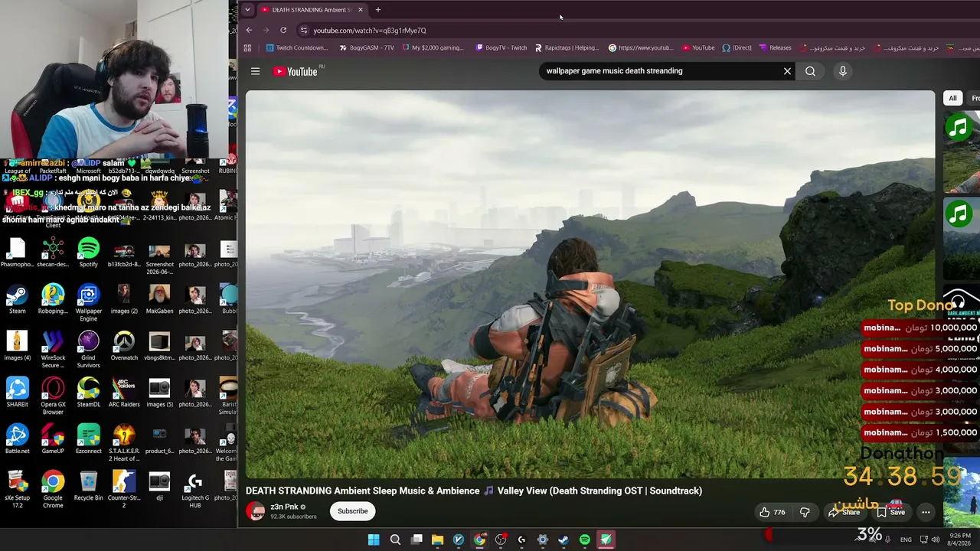Dislike the Death Stranding video
This screenshot has width=980, height=551.
coord(805,512)
